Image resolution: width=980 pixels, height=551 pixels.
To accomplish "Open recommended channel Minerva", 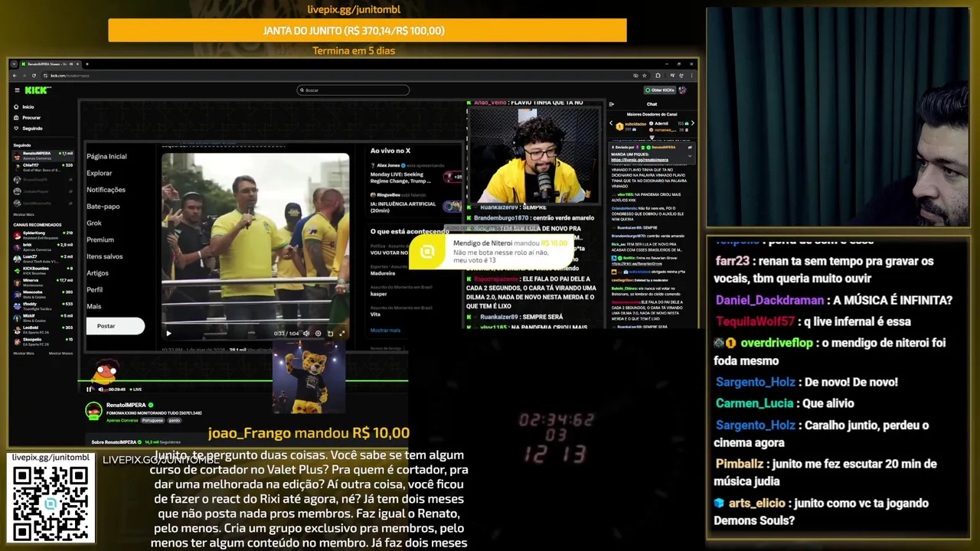I will point(44,282).
